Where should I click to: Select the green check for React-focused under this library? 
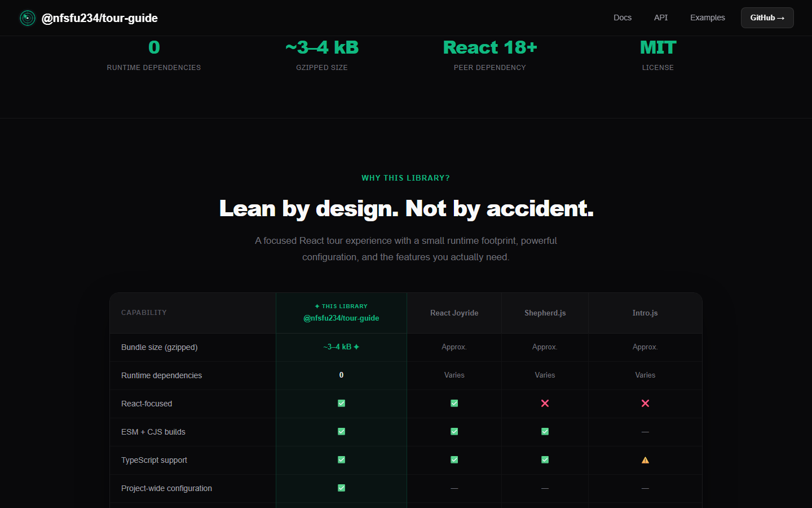click(x=341, y=404)
